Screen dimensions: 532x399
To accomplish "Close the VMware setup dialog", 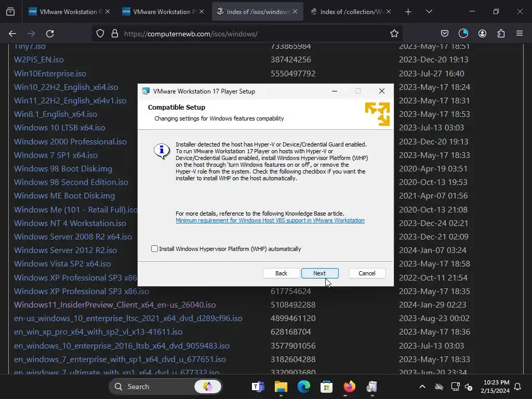I will point(382,91).
